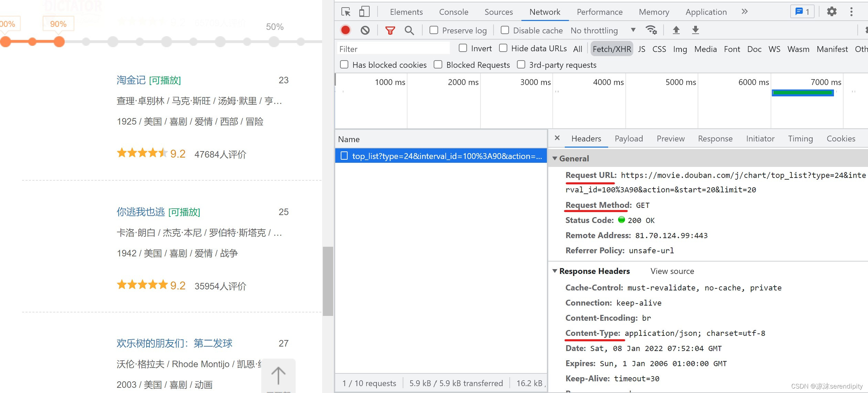This screenshot has width=868, height=393.
Task: Click the inspect element picker icon
Action: pyautogui.click(x=346, y=12)
